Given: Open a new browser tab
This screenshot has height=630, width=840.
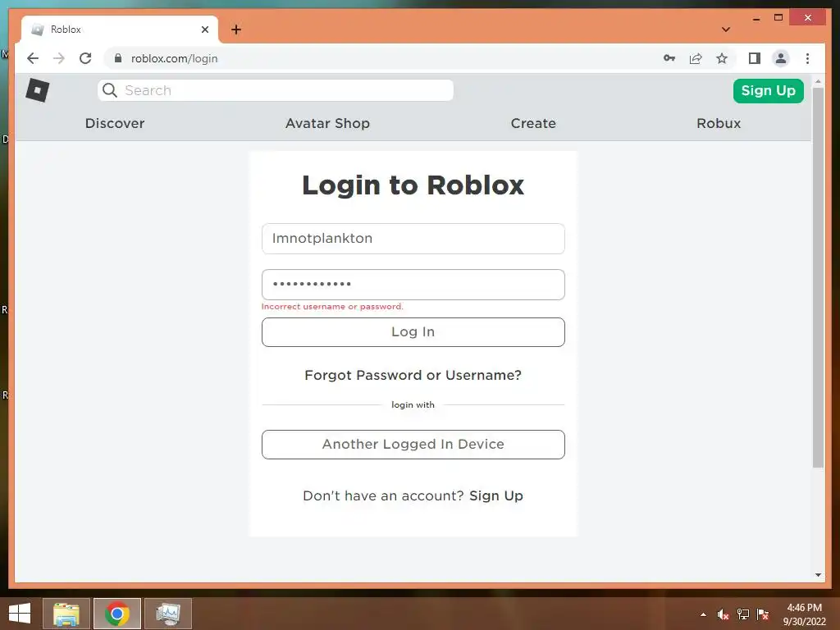Looking at the screenshot, I should point(236,30).
